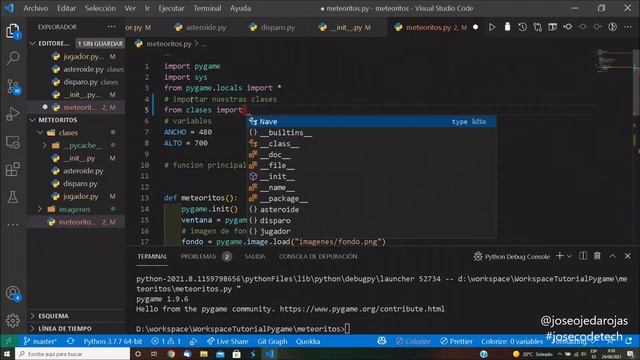This screenshot has height=360, width=640.
Task: Switch to the asteroide.py editor tab
Action: point(200,27)
